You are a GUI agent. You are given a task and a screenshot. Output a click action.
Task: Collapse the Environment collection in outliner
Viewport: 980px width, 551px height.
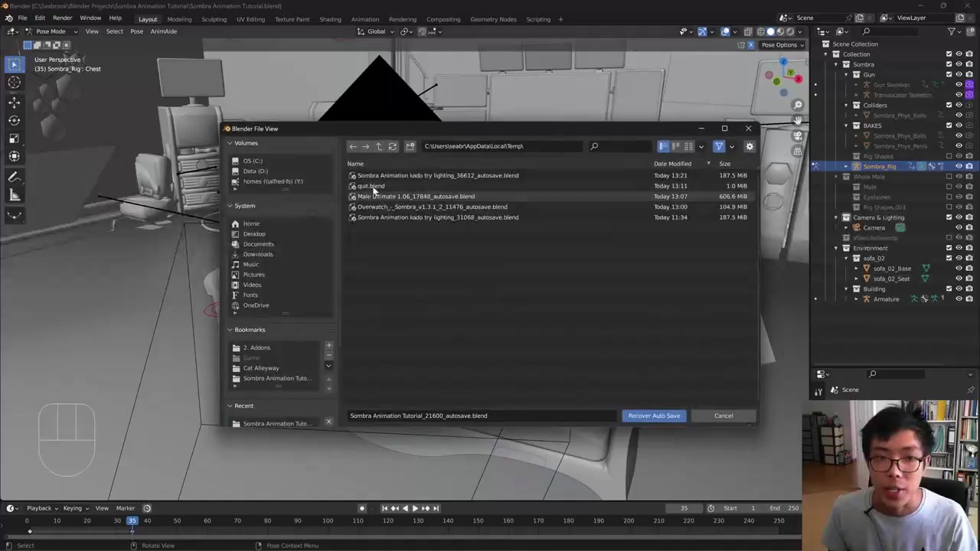pos(836,248)
